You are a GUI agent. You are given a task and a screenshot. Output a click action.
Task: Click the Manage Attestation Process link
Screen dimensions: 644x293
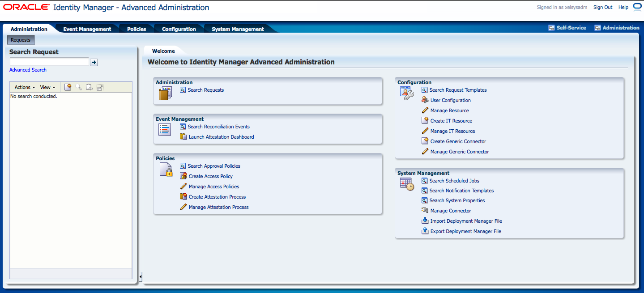click(218, 207)
